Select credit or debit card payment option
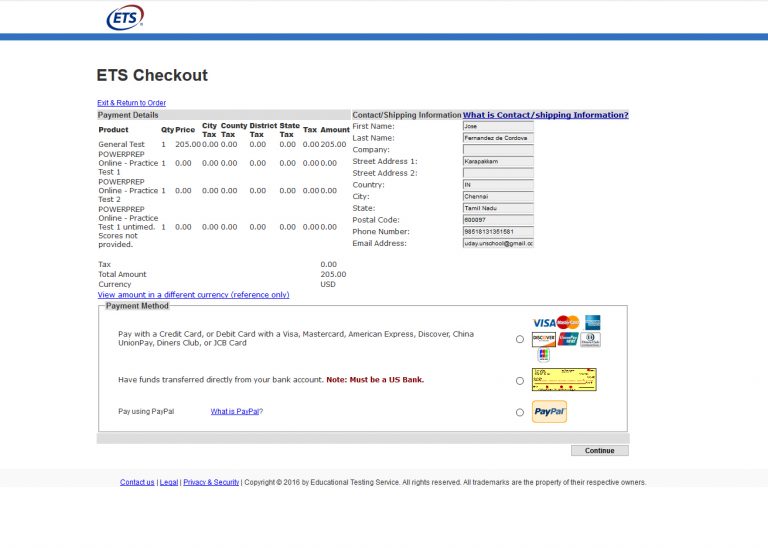 [519, 339]
